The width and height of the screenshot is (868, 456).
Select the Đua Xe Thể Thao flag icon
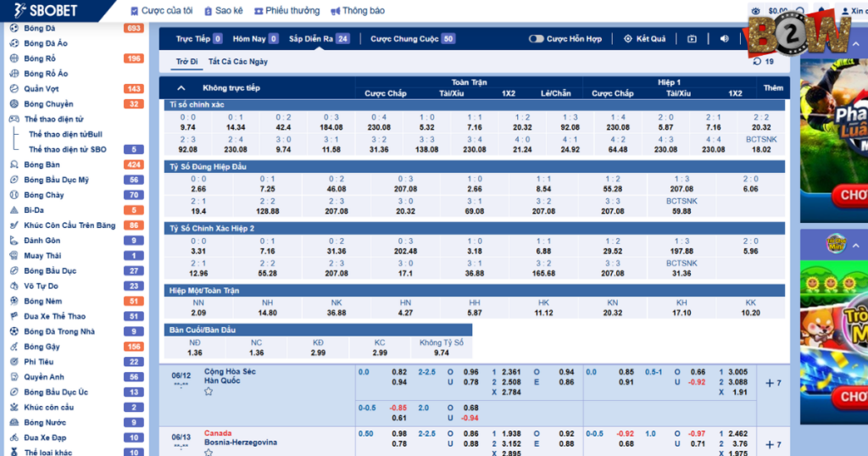pyautogui.click(x=14, y=316)
